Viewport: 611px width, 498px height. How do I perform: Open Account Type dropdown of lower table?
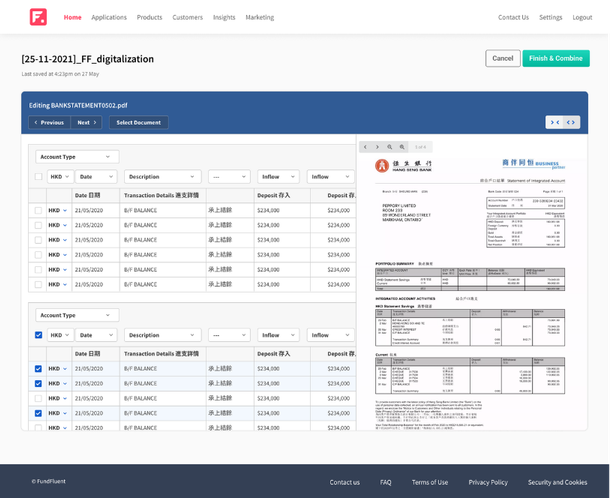coord(77,315)
